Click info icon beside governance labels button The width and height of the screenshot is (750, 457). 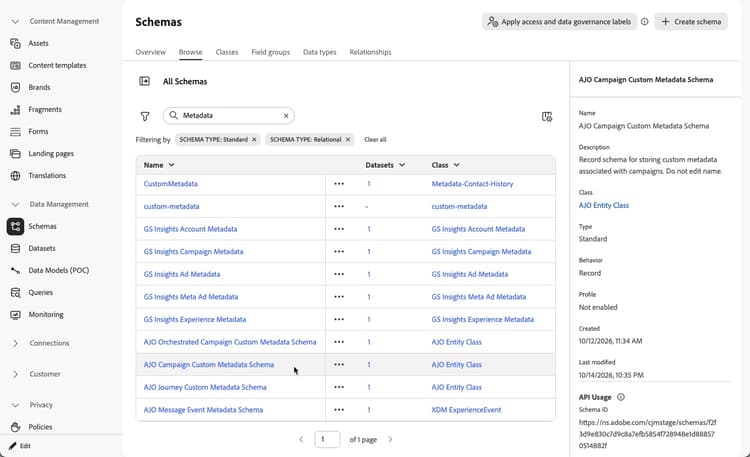pos(644,22)
